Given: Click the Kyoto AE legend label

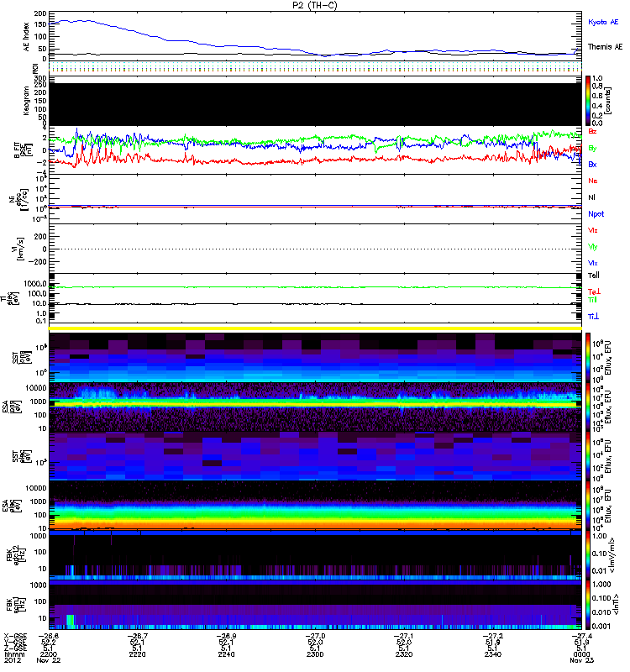Looking at the screenshot, I should point(604,20).
